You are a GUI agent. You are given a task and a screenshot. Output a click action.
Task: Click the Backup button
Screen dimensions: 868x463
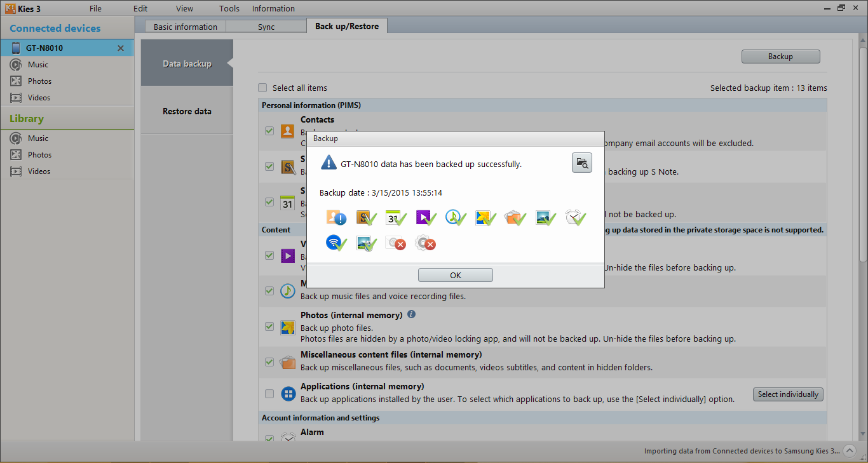click(x=780, y=56)
